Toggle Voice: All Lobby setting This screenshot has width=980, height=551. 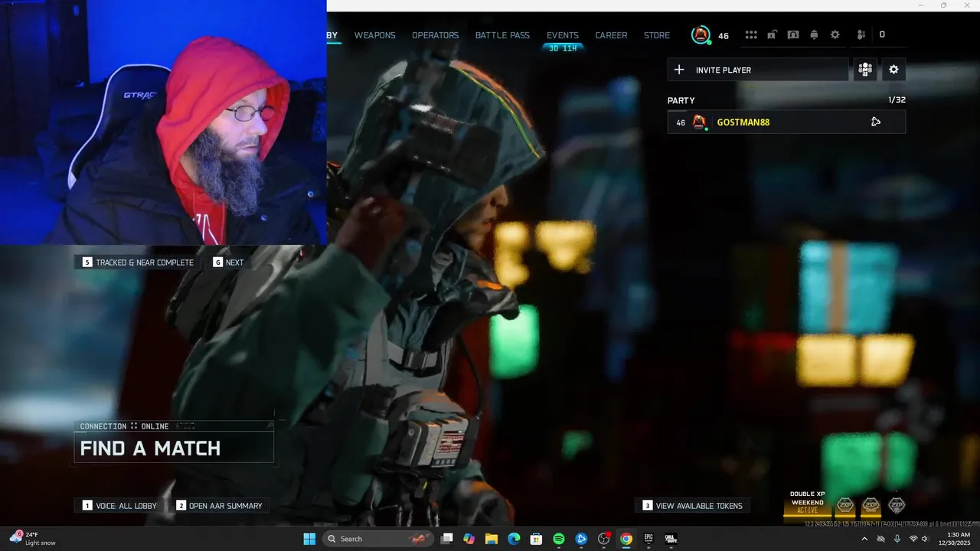coord(119,506)
